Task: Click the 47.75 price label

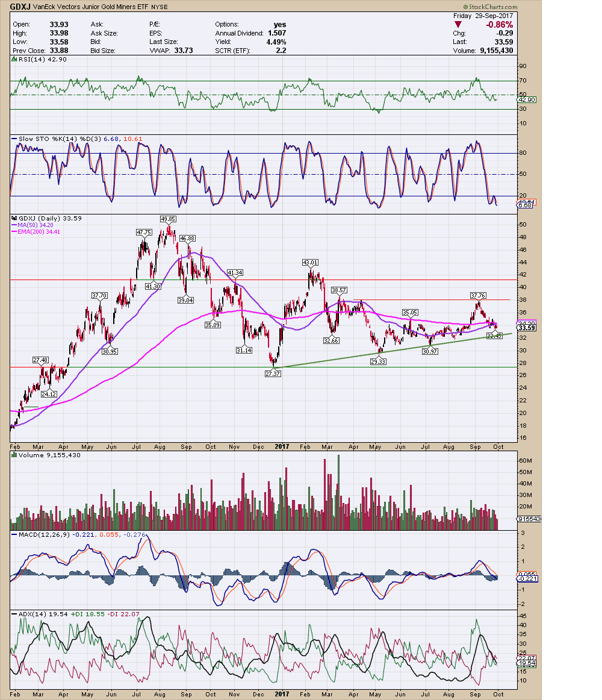Action: tap(144, 233)
